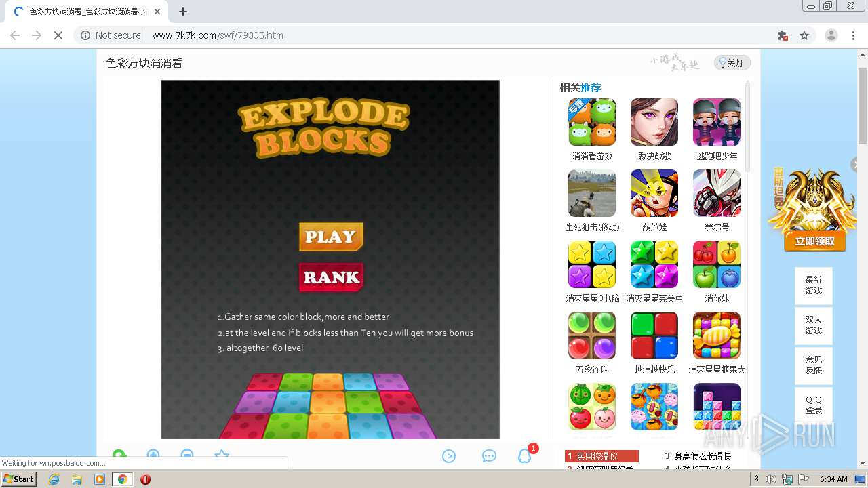Open the 双人游戏 side link

pyautogui.click(x=813, y=325)
